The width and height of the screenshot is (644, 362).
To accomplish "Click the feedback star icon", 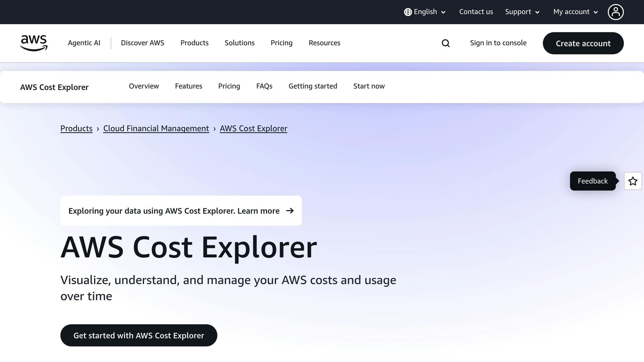I will [633, 181].
